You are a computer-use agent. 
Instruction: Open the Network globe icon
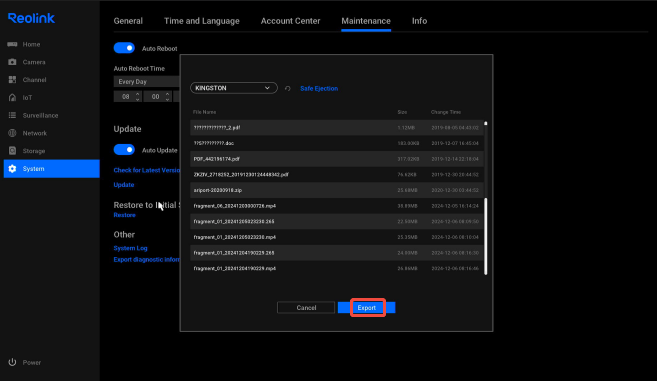[12, 133]
